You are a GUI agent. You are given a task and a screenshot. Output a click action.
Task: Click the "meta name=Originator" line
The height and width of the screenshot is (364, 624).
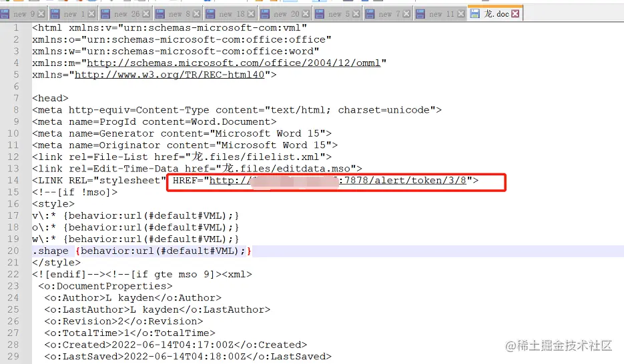185,145
